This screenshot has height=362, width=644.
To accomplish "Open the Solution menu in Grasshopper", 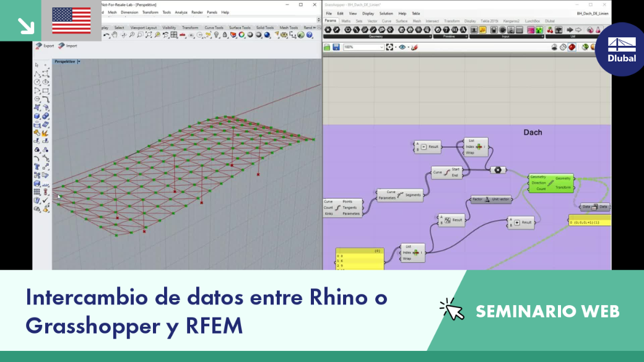I will pyautogui.click(x=386, y=14).
